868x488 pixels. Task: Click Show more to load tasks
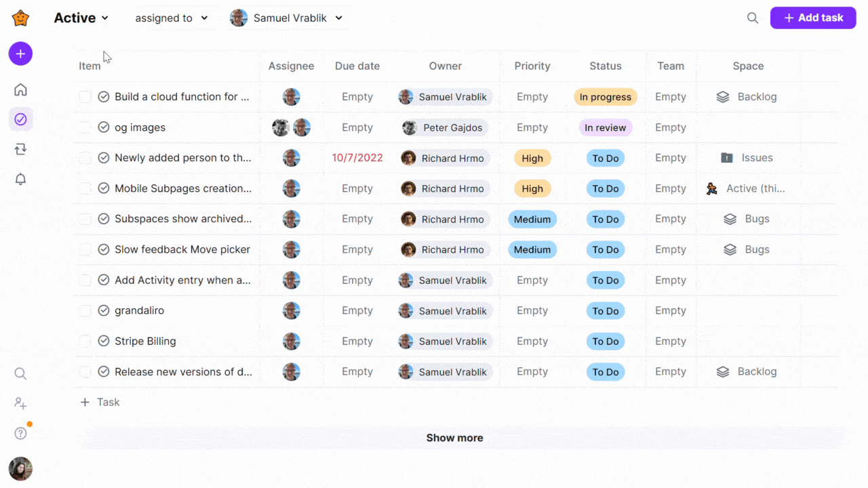454,438
